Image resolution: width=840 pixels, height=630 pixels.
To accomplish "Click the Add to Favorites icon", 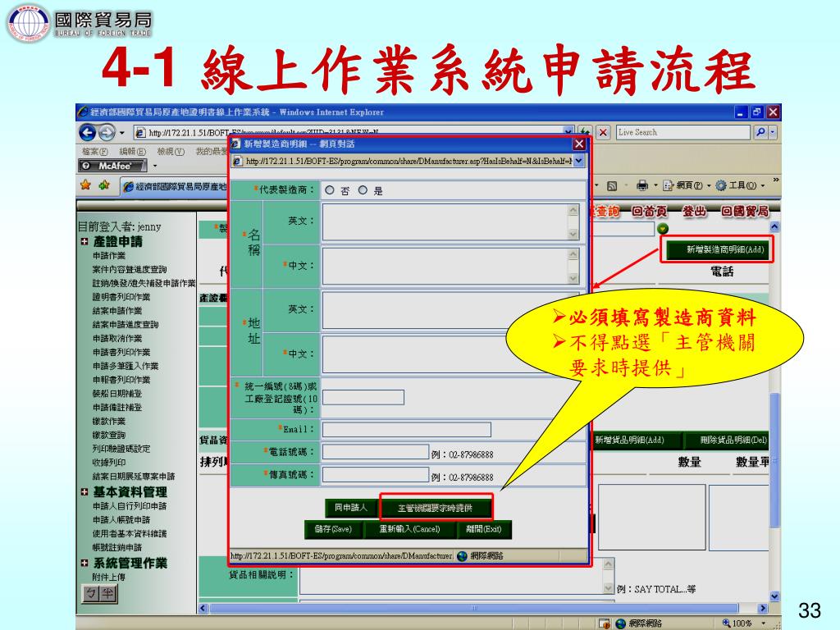I will pyautogui.click(x=104, y=185).
